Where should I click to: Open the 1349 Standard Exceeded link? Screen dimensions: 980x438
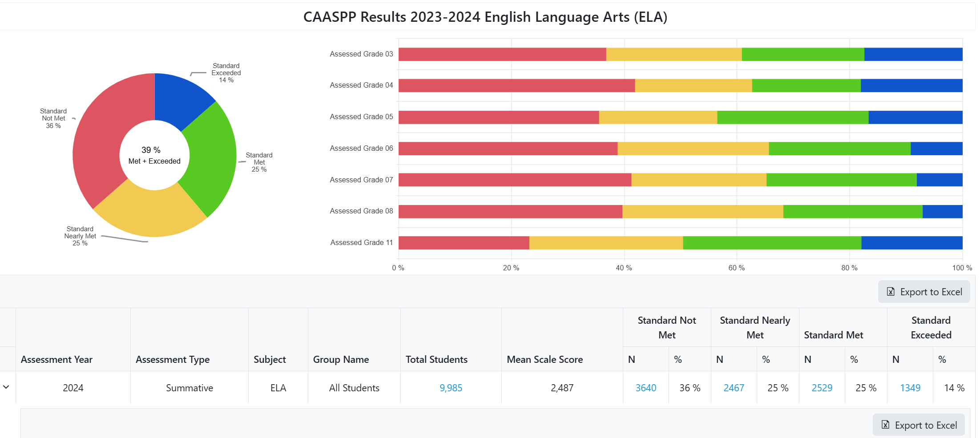click(910, 388)
